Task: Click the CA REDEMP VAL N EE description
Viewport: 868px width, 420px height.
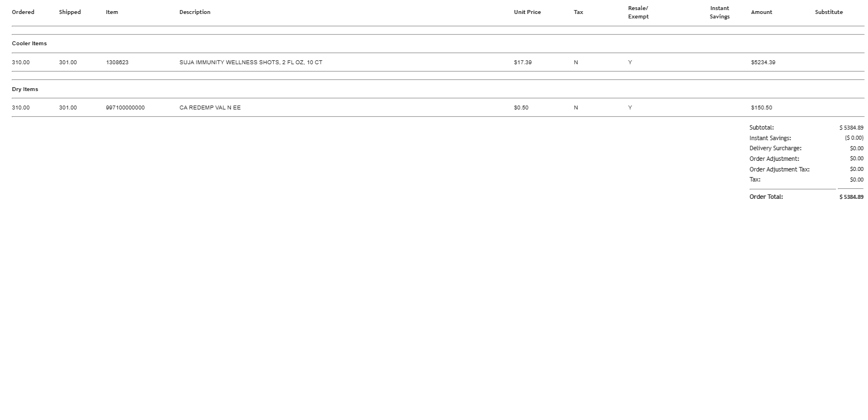Action: coord(210,108)
